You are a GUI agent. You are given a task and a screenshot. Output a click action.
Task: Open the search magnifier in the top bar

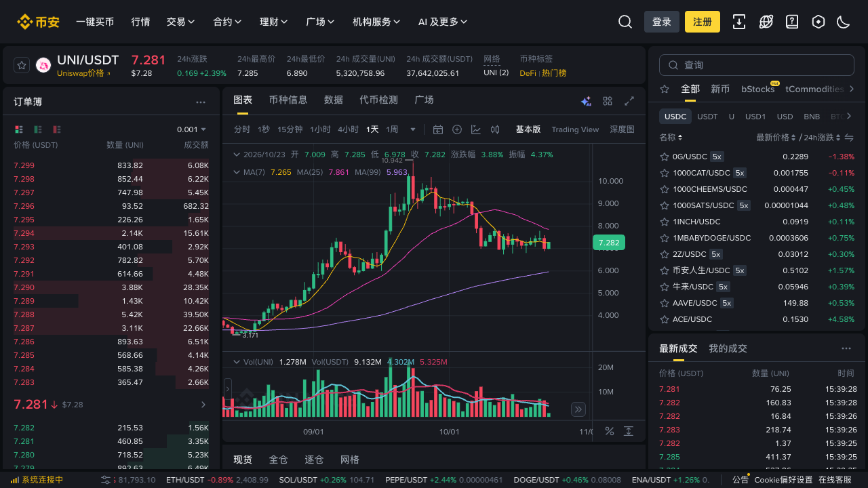click(625, 22)
